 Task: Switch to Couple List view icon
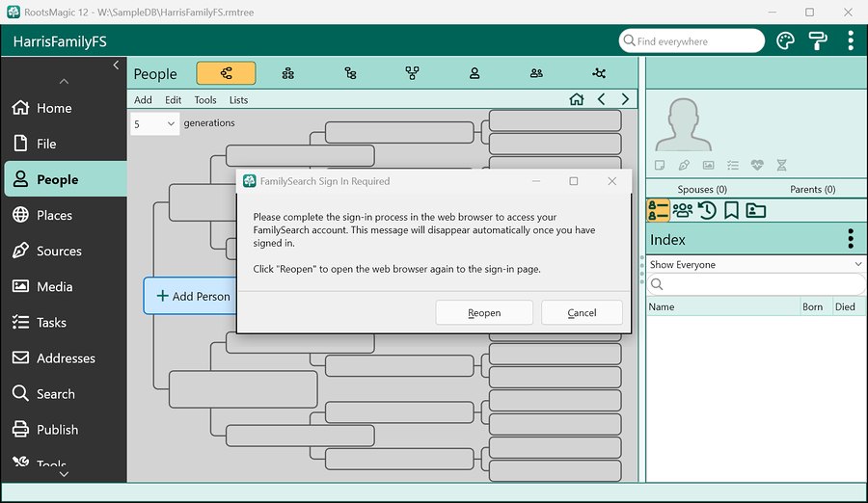coord(536,73)
